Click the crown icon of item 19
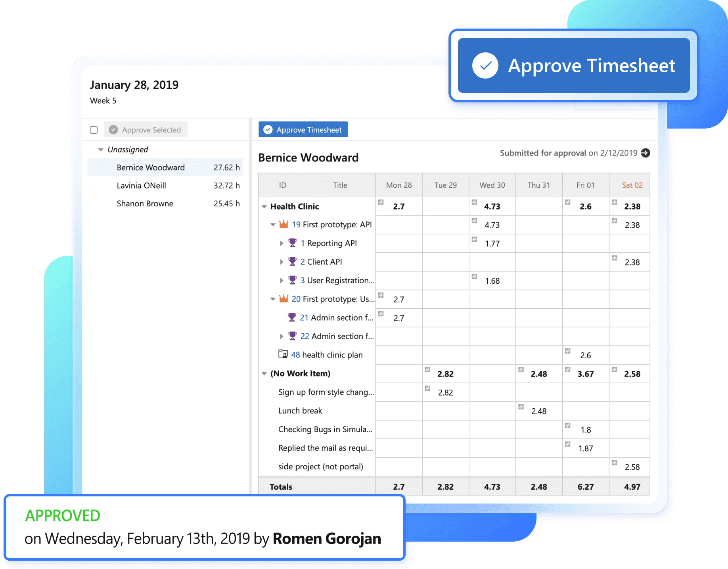The width and height of the screenshot is (728, 569). [284, 224]
